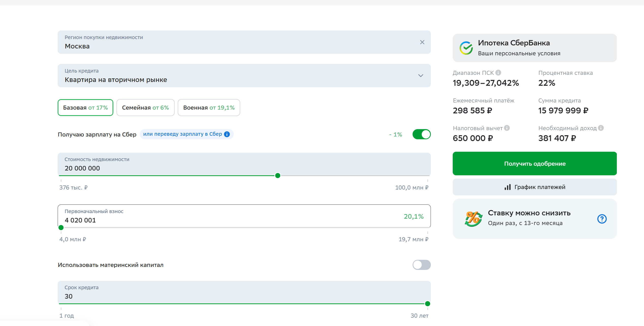
Task: Select the Военная от 19,1% program
Action: [x=209, y=108]
